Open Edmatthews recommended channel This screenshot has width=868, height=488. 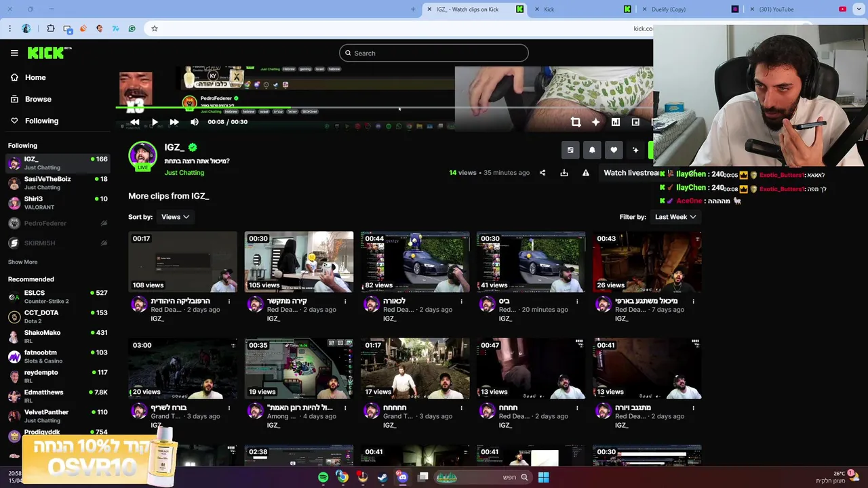tap(57, 396)
